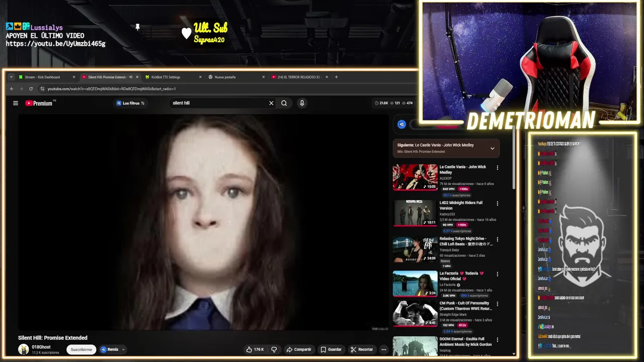This screenshot has height=362, width=644.
Task: Open the Le Castle Vania video options menu
Action: tap(498, 168)
